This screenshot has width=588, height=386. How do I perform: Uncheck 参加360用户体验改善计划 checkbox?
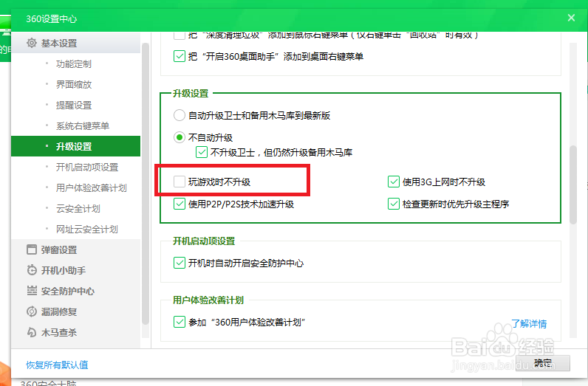tap(180, 322)
